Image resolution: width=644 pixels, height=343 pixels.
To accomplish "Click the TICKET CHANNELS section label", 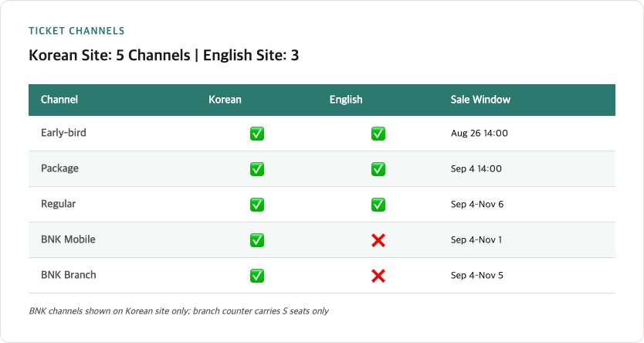I will tap(76, 31).
